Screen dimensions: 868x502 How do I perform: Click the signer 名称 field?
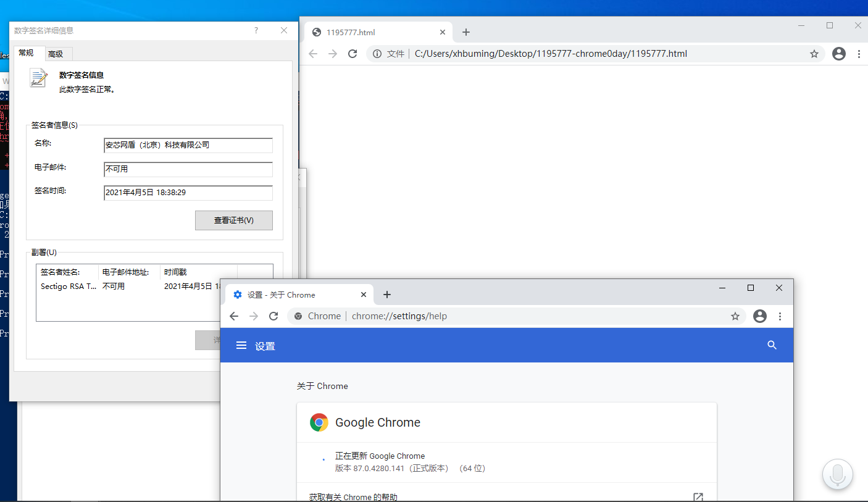pyautogui.click(x=188, y=145)
